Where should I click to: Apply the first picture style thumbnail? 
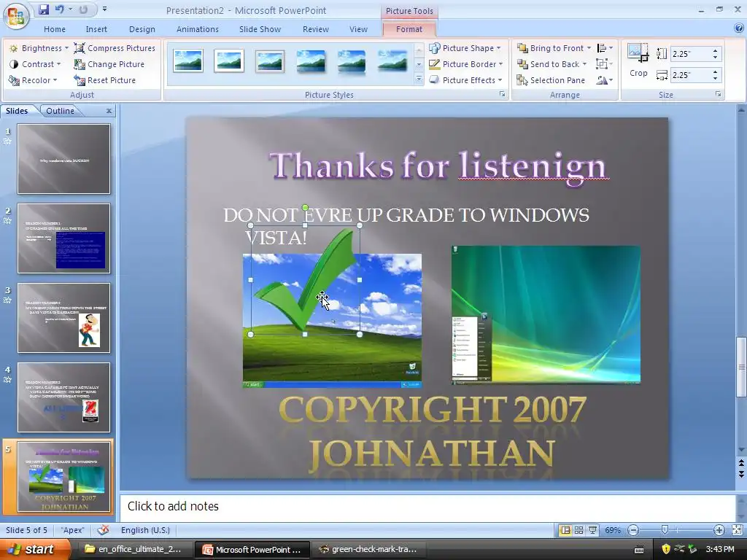(188, 61)
